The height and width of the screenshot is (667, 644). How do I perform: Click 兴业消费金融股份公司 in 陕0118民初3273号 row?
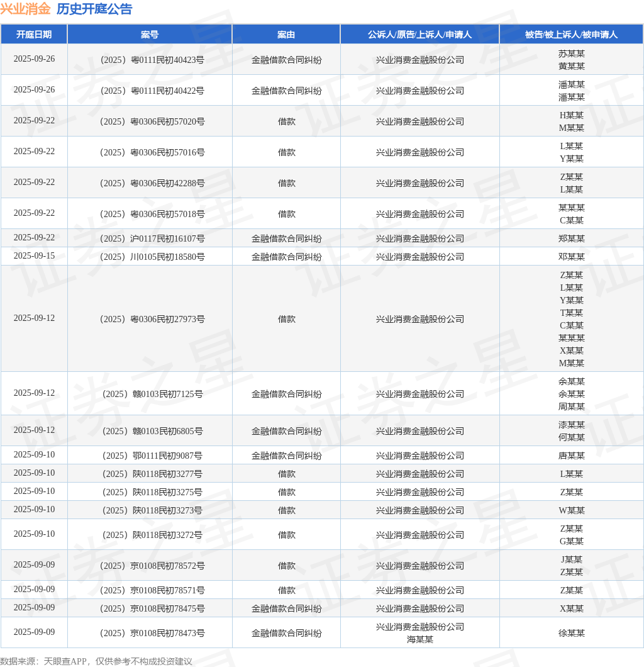[419, 510]
